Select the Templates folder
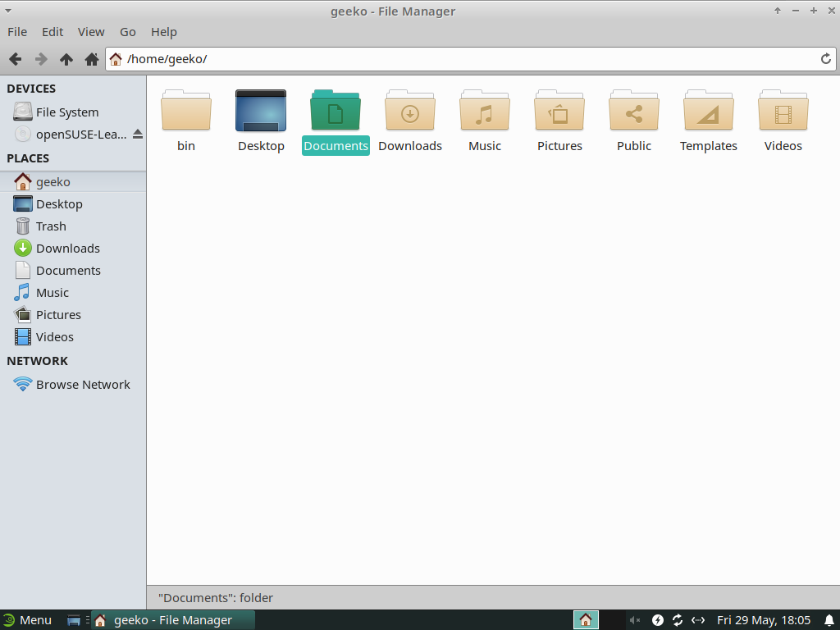 [x=709, y=112]
